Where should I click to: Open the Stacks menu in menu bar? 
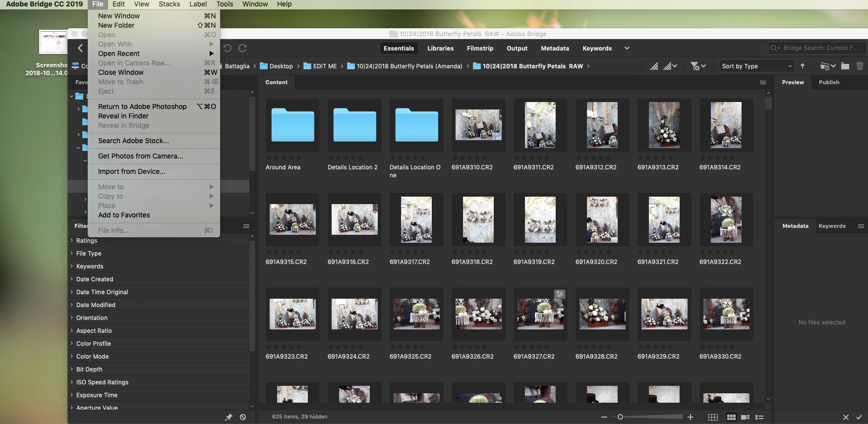pyautogui.click(x=169, y=4)
